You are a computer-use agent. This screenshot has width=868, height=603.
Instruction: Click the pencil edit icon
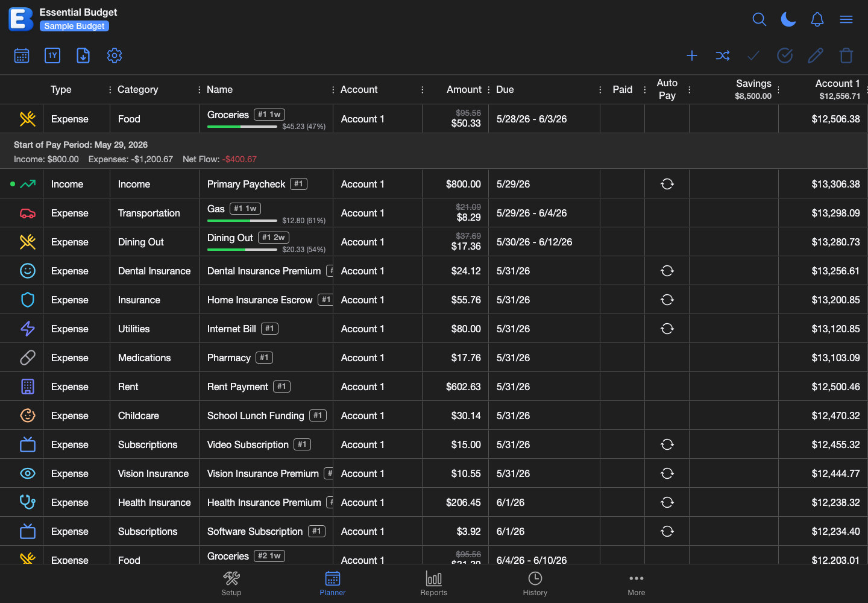pyautogui.click(x=816, y=55)
